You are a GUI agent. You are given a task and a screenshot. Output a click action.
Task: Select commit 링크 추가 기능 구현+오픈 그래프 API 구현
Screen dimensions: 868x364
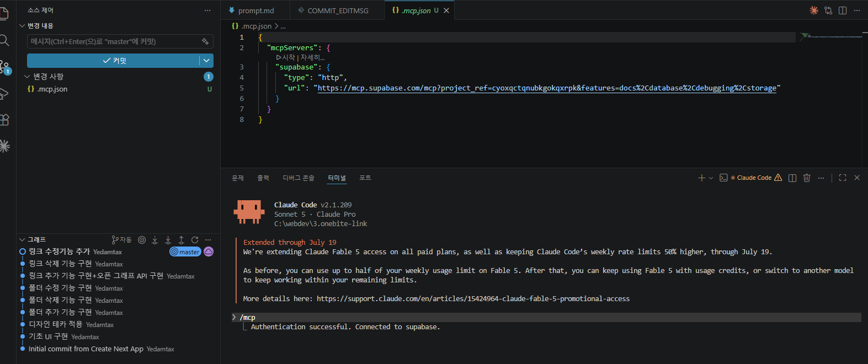(x=96, y=276)
